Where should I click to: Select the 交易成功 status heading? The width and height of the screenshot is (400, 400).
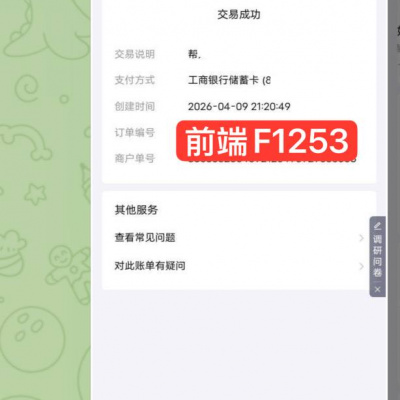(239, 15)
